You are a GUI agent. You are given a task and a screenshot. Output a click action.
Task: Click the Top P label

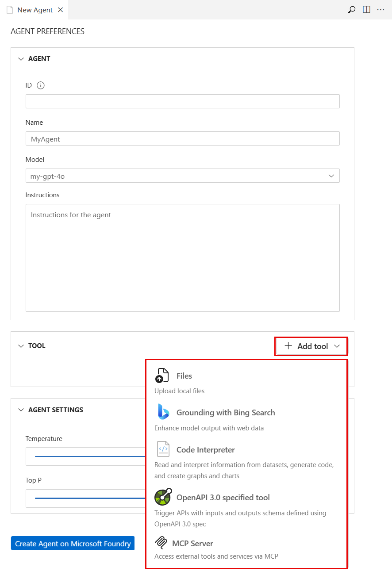34,480
